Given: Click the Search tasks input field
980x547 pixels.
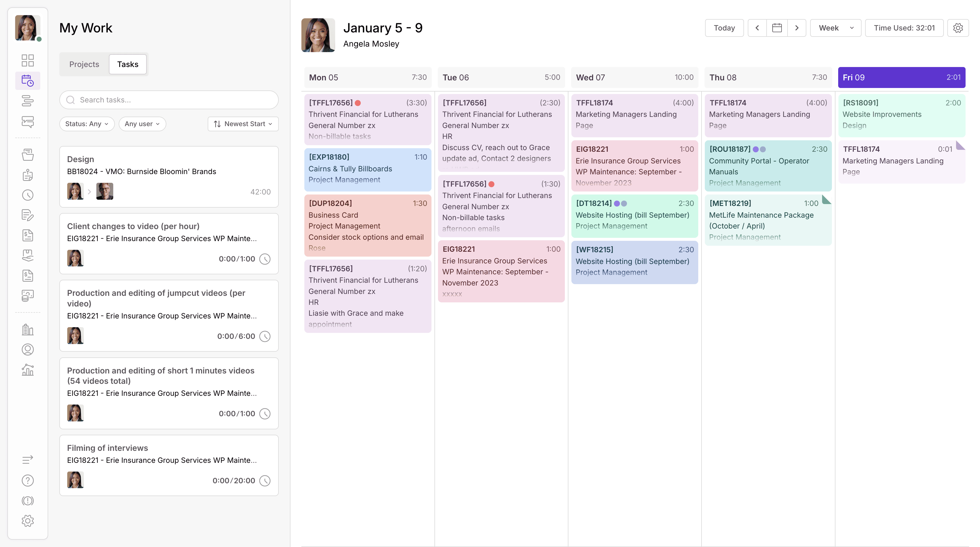Looking at the screenshot, I should (169, 100).
